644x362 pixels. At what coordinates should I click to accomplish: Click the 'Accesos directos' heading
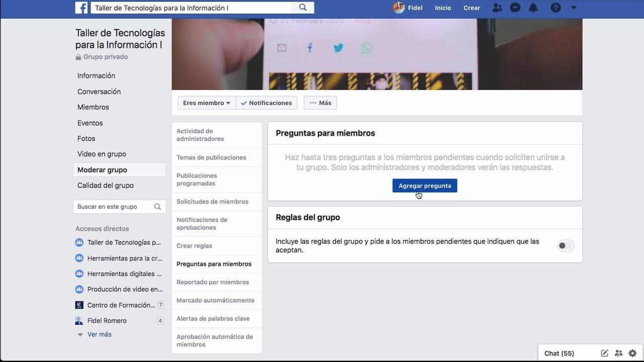(102, 229)
